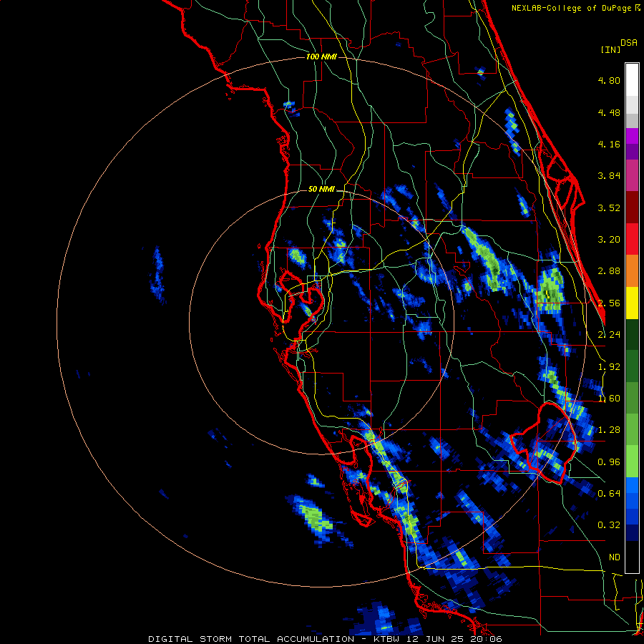Pick the bright red legend swatch
The image size is (644, 644).
pos(632,239)
